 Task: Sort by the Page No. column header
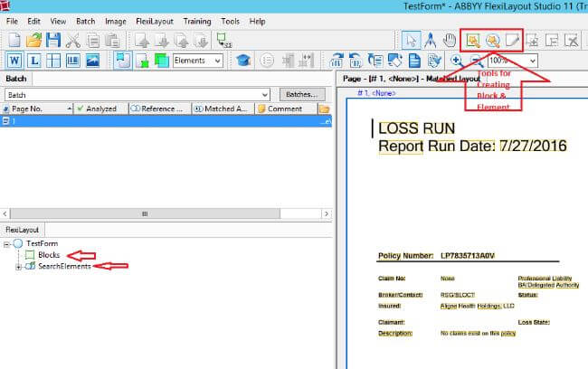[x=37, y=109]
